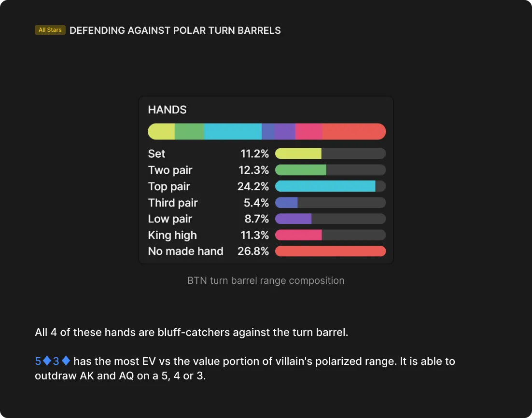This screenshot has height=418, width=532.
Task: Select the pink segment in the stacked bar
Action: click(309, 131)
